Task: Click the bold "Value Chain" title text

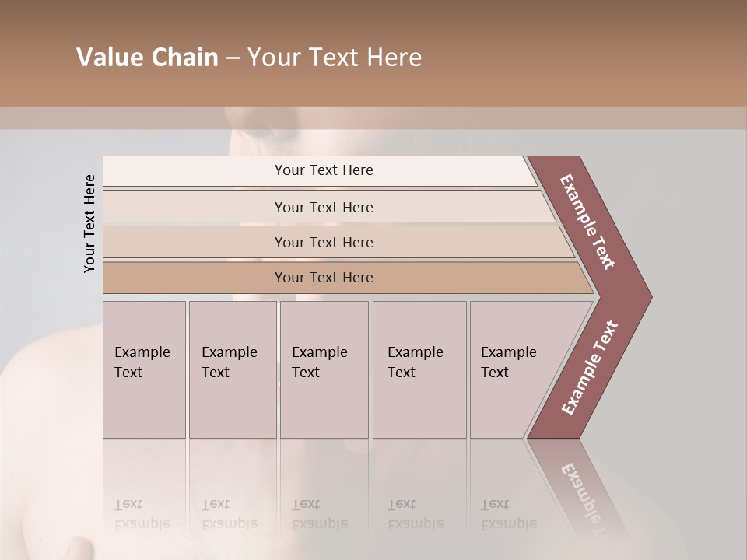Action: point(147,58)
